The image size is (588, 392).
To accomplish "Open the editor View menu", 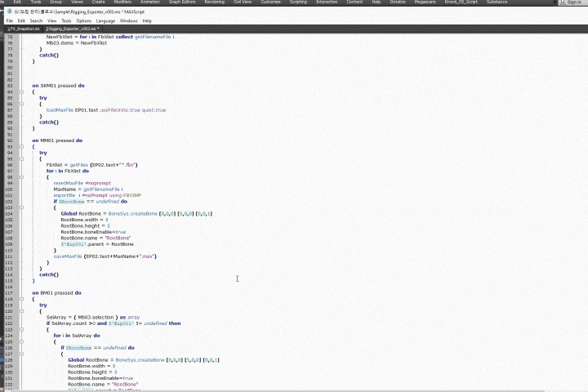I will pyautogui.click(x=51, y=21).
